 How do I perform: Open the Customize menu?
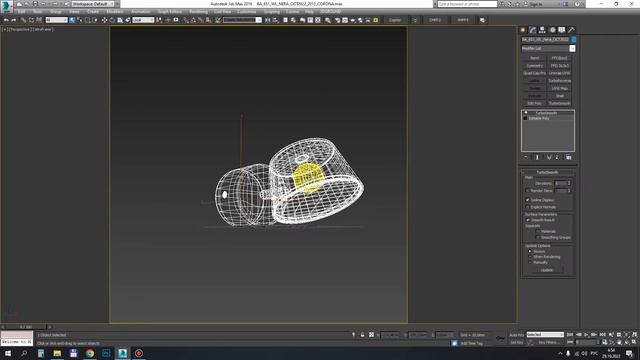(x=247, y=12)
